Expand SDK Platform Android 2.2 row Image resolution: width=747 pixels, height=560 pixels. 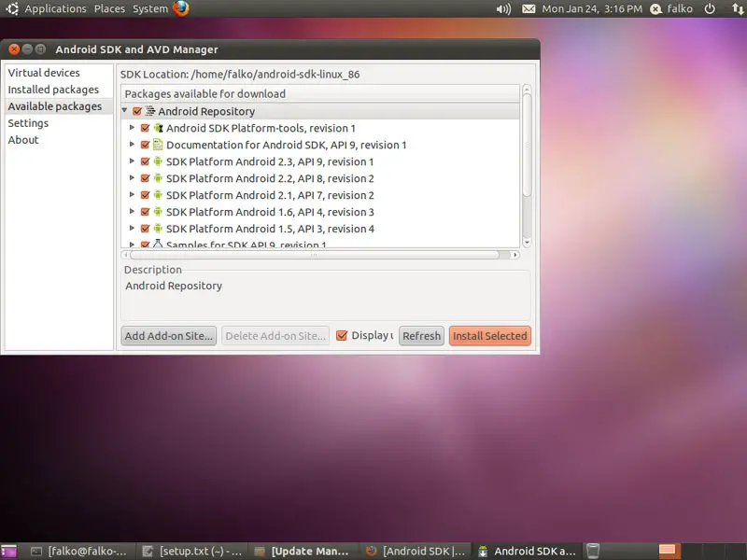tap(132, 177)
